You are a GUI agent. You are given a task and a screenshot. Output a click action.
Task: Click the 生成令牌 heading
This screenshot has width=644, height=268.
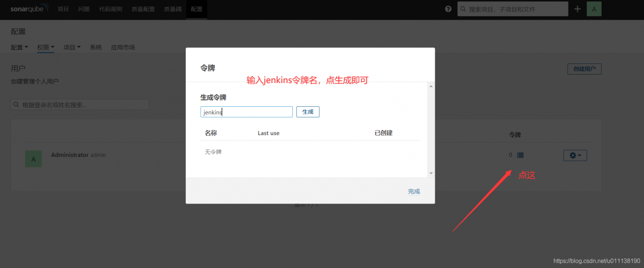click(213, 97)
